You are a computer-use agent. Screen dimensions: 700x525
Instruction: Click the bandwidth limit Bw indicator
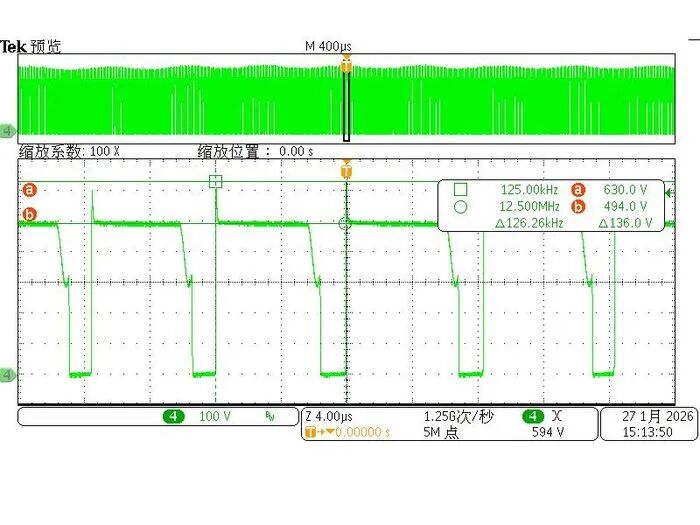pyautogui.click(x=270, y=417)
